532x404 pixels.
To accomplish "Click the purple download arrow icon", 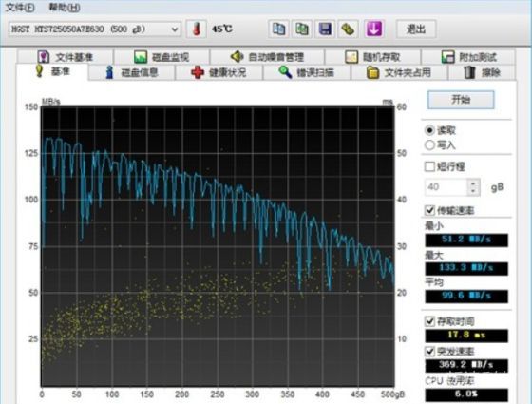I will coord(374,29).
